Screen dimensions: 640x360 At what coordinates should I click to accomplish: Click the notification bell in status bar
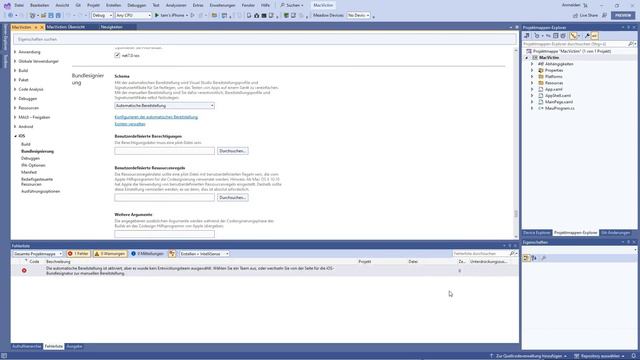tap(634, 356)
